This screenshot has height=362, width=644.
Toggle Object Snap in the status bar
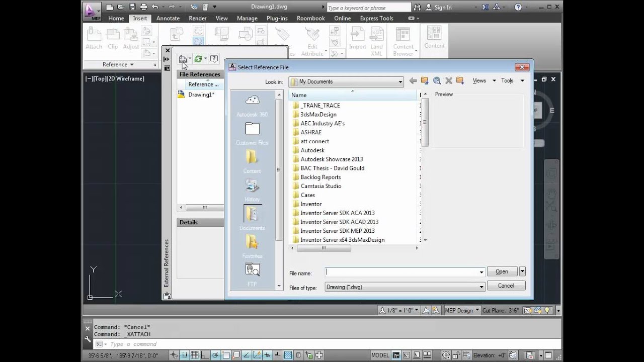coord(226,355)
